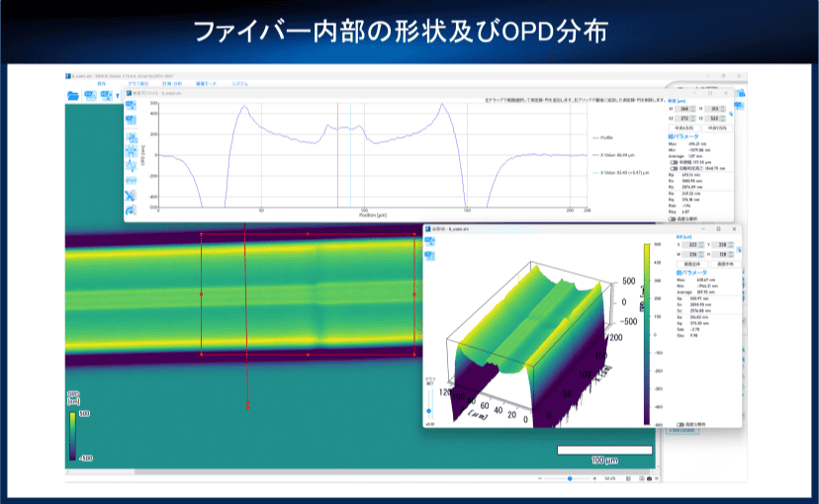The height and width of the screenshot is (504, 819).
Task: Click the zoom slider in bottom status bar
Action: point(570,478)
